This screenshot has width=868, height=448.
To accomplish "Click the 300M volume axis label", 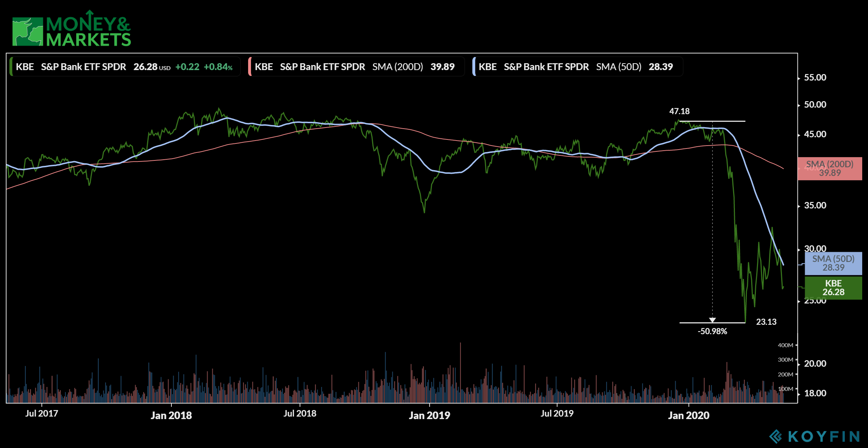I will [786, 360].
